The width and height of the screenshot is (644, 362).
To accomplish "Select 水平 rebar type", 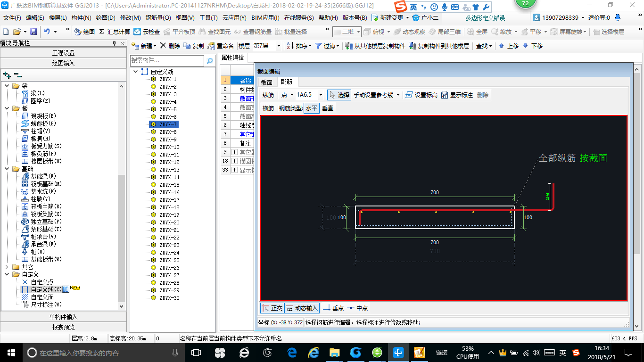I will click(x=312, y=108).
